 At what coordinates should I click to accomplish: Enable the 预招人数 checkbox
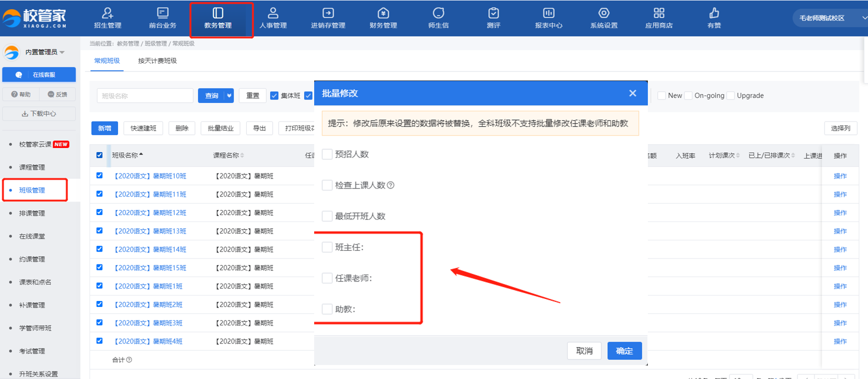pos(327,154)
